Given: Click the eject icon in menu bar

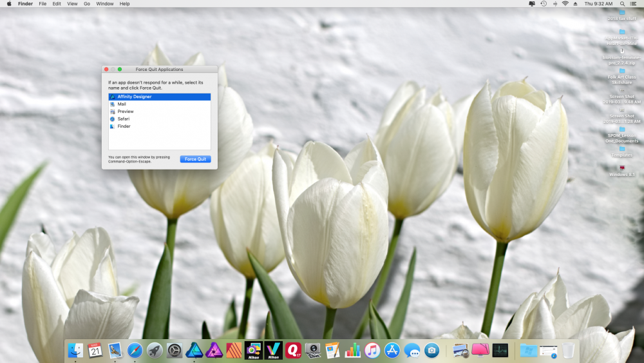Looking at the screenshot, I should (x=575, y=4).
